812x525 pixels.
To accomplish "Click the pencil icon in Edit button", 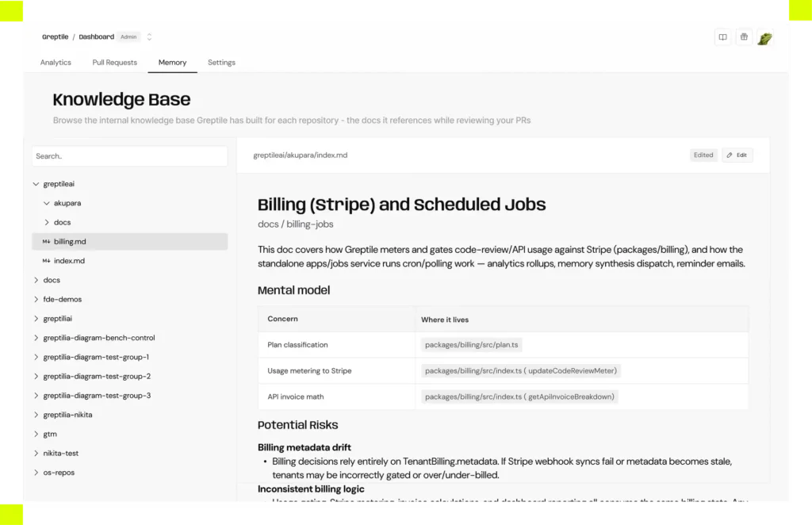I will click(730, 155).
